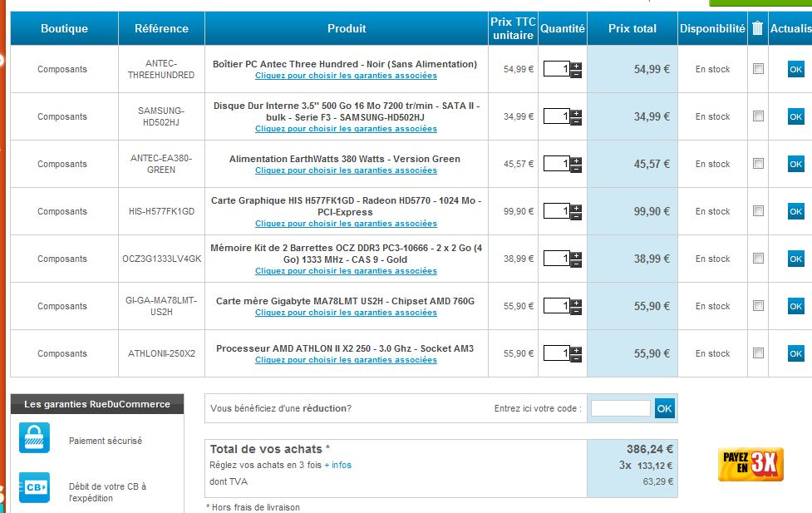The image size is (812, 513).
Task: Decrease quantity of Samsung 500 Go hard drive
Action: [x=577, y=121]
